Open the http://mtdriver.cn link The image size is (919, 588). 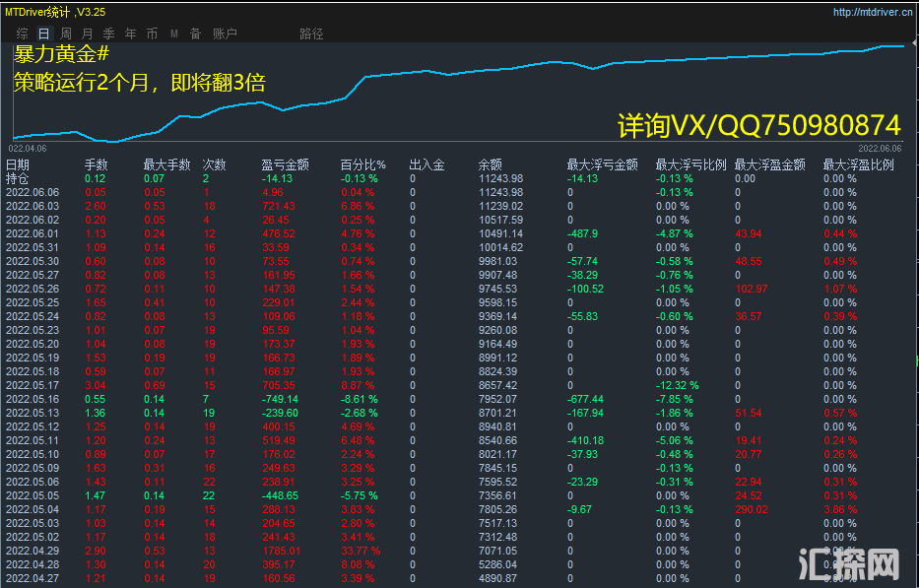tap(871, 13)
